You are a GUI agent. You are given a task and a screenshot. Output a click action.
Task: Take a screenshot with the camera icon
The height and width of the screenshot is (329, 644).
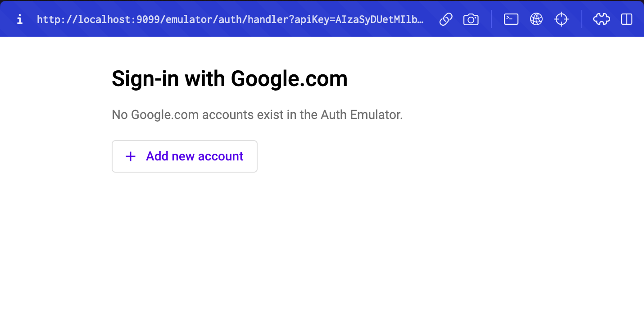click(x=471, y=19)
